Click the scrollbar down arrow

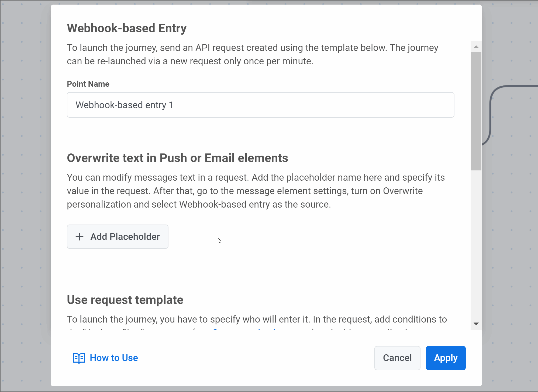(476, 324)
